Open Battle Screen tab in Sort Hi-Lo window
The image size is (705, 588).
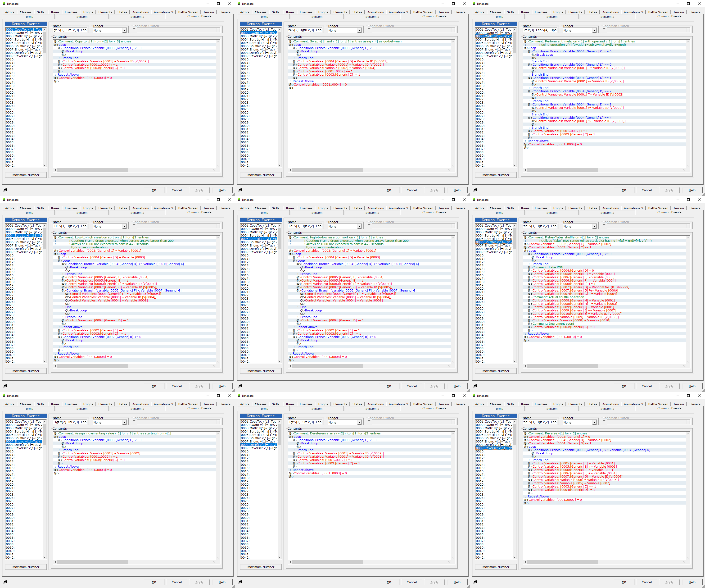423,208
